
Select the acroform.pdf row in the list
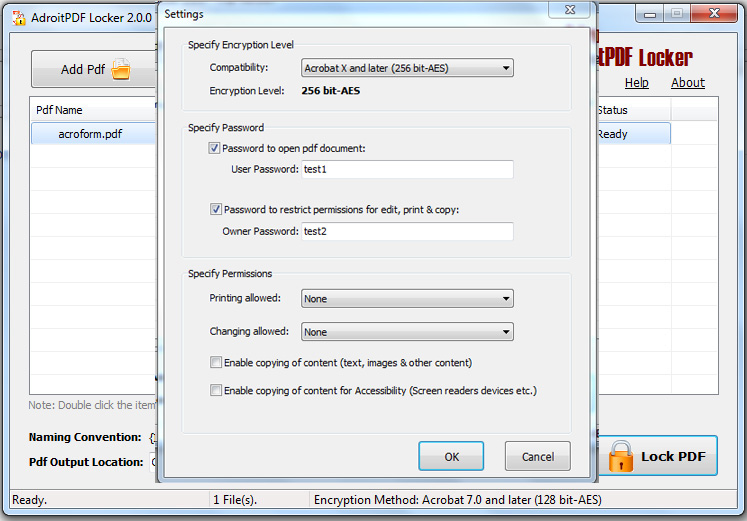click(x=94, y=134)
